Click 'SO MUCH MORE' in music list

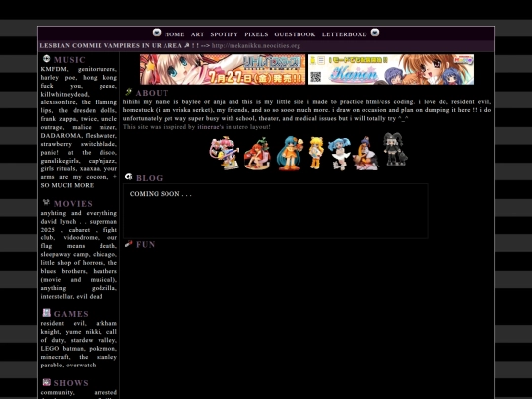click(67, 185)
